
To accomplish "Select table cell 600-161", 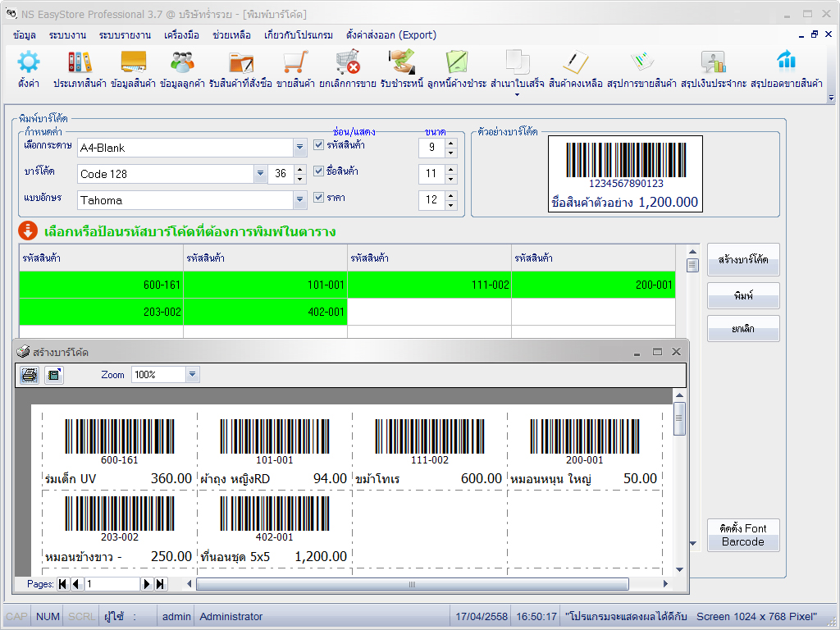I will (101, 285).
